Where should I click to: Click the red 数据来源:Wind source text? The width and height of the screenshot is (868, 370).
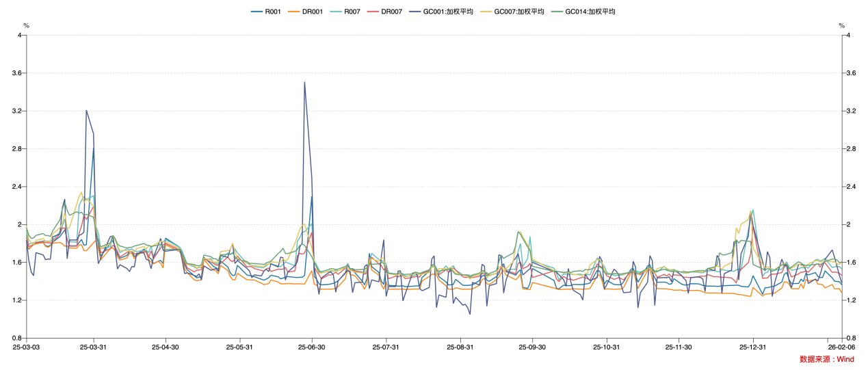(826, 360)
